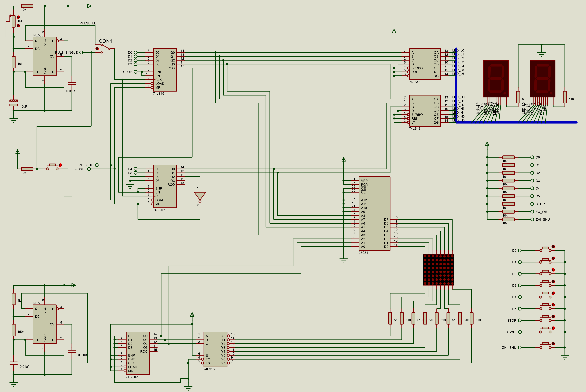Screen dimensions: 586x392
Task: Click the single-pulse push button beside 10k resistor
Action: coord(53,167)
